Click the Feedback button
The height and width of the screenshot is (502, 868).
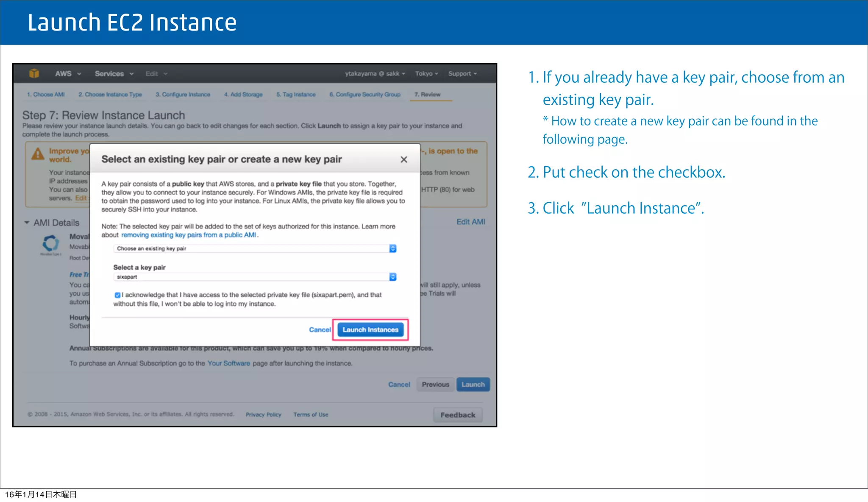point(458,415)
